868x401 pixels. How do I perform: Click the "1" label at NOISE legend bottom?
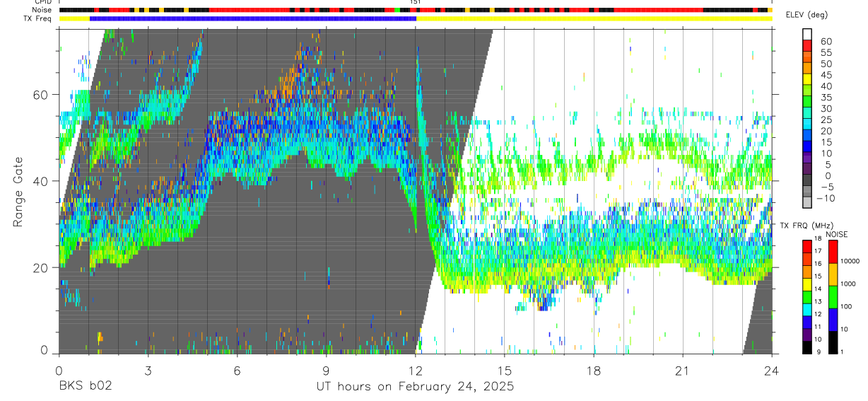click(x=842, y=351)
